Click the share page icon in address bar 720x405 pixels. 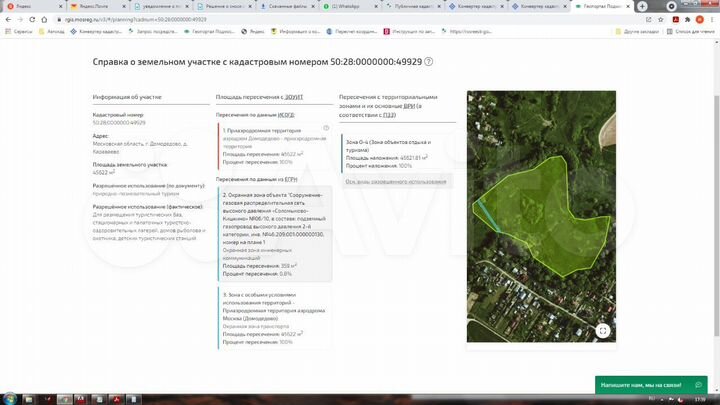coord(648,20)
